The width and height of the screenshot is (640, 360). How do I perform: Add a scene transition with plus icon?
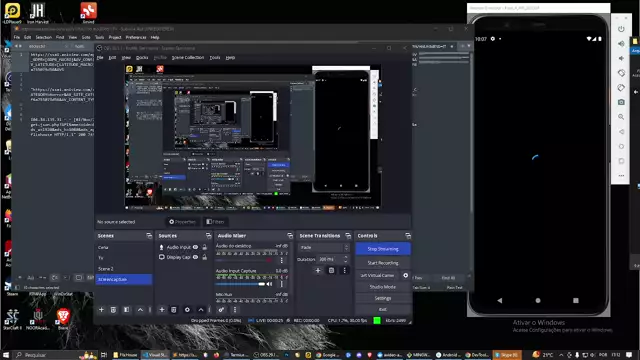pyautogui.click(x=318, y=270)
